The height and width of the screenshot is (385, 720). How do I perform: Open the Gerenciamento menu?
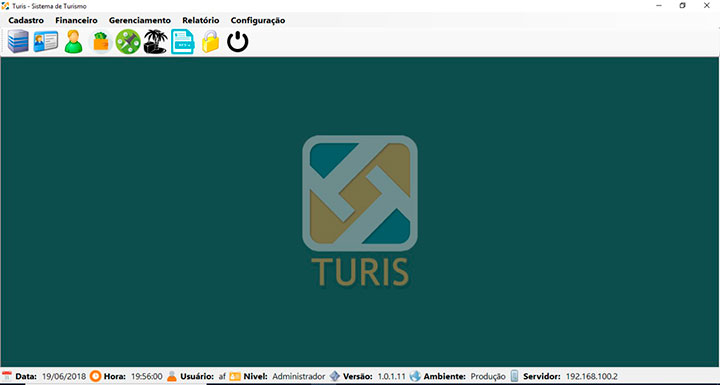click(140, 20)
